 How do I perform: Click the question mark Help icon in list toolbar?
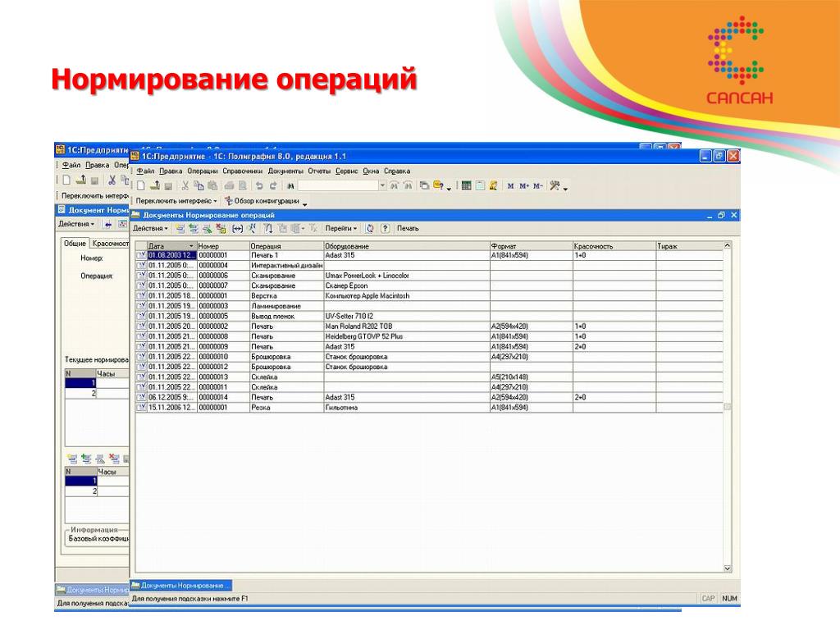coord(385,229)
